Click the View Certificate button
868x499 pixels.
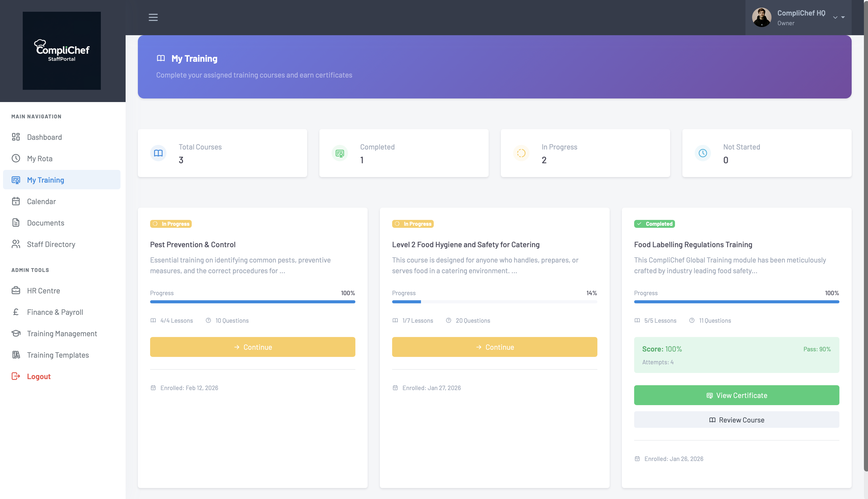coord(736,395)
